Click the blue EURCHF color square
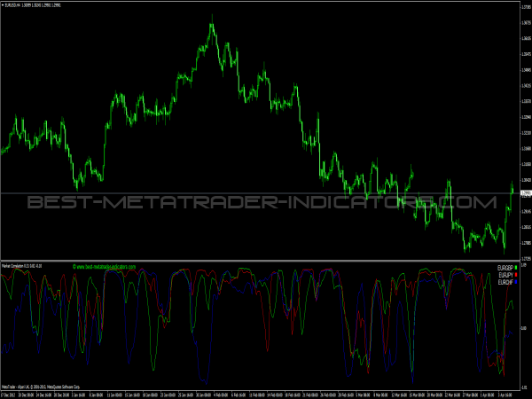The height and width of the screenshot is (399, 532). click(516, 282)
